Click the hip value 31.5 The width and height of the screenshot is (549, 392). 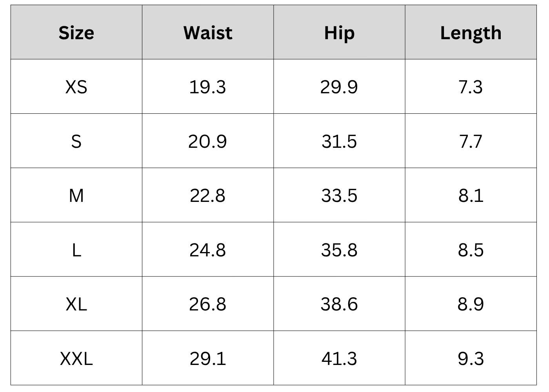339,141
